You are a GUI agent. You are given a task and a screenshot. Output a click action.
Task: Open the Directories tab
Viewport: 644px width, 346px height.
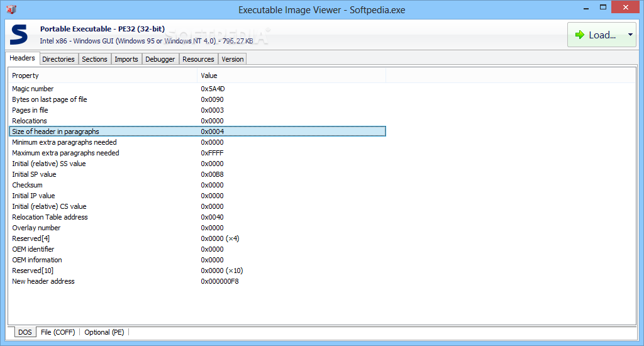[58, 59]
